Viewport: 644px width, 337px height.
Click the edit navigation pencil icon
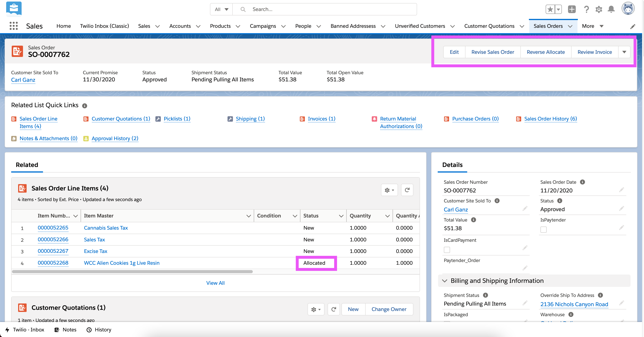coord(632,26)
